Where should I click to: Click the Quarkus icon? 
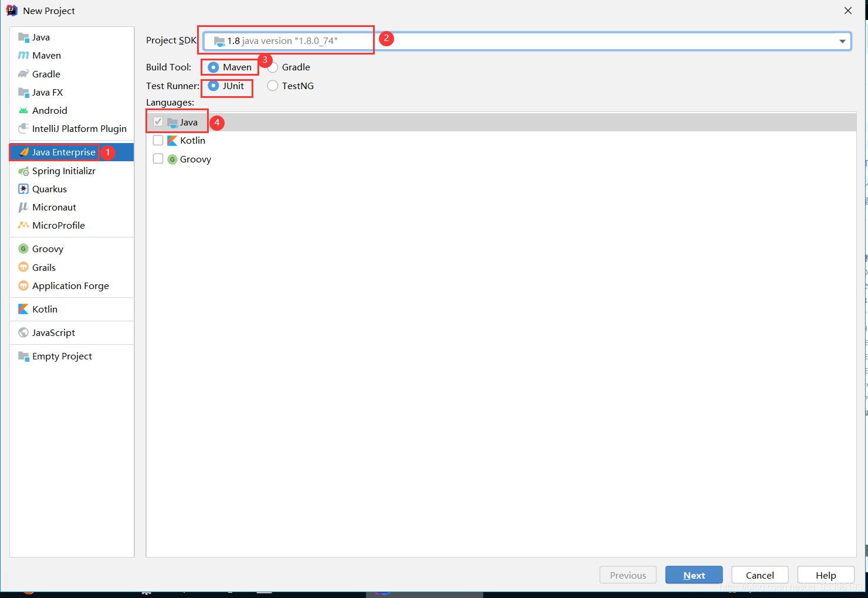pos(23,189)
